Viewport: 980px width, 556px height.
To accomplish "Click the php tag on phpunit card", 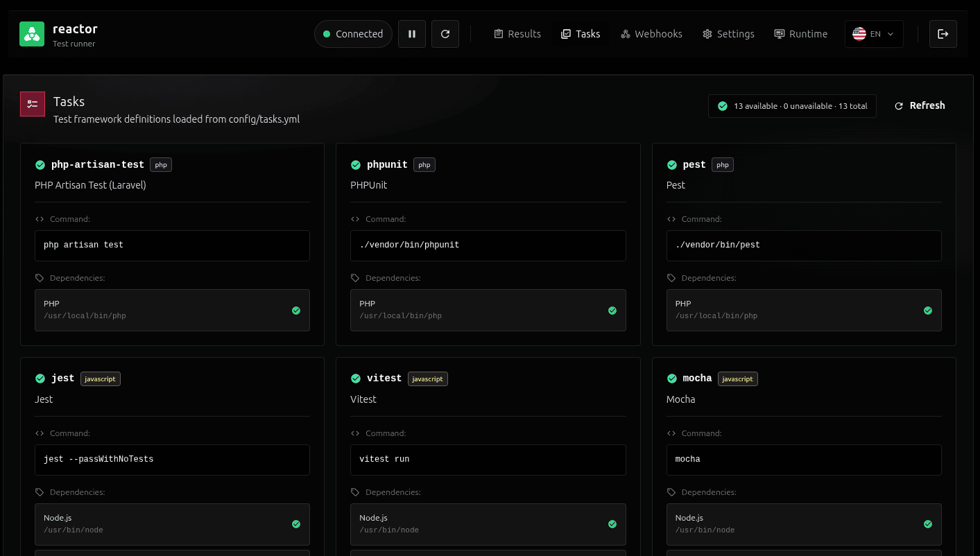I will click(x=424, y=165).
